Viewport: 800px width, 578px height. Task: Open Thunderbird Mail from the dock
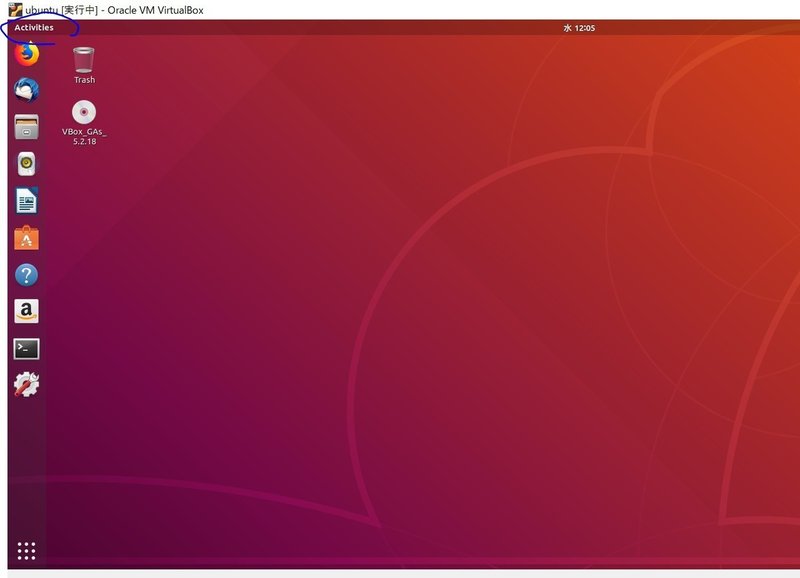tap(27, 90)
